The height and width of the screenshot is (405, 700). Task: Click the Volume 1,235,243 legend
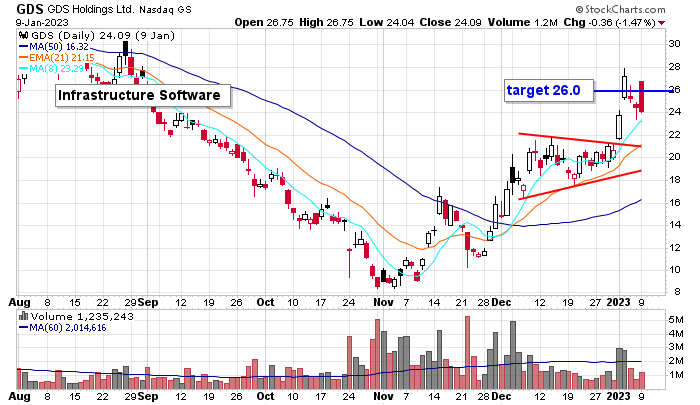tap(82, 317)
